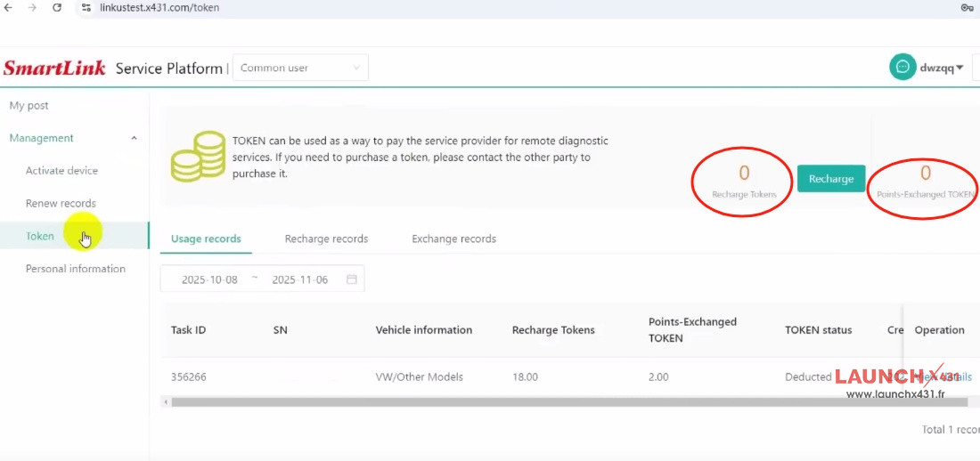This screenshot has width=980, height=461.
Task: Open Personal information page
Action: (x=76, y=269)
